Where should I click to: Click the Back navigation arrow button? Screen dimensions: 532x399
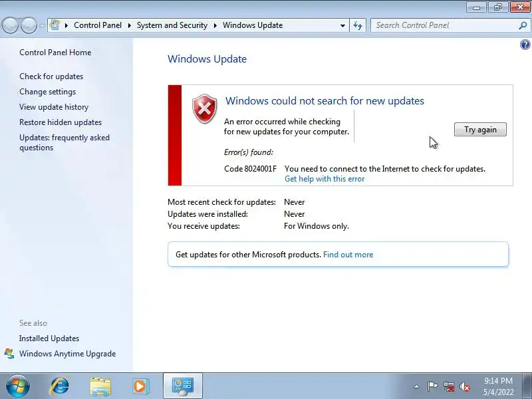[x=10, y=25]
